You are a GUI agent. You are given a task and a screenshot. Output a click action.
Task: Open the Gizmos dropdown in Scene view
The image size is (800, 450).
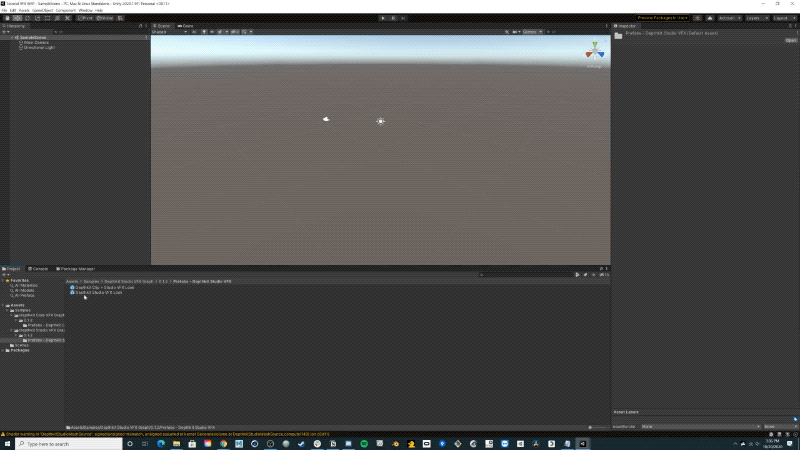pos(532,32)
